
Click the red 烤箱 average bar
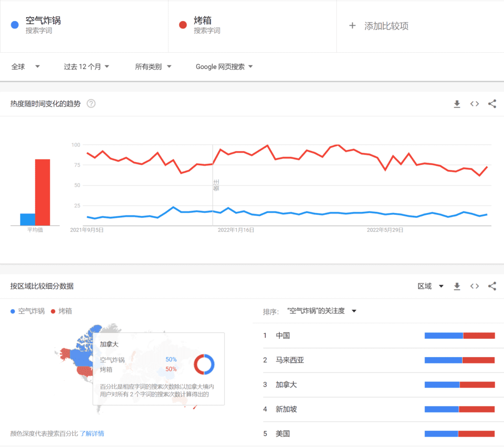[x=42, y=192]
